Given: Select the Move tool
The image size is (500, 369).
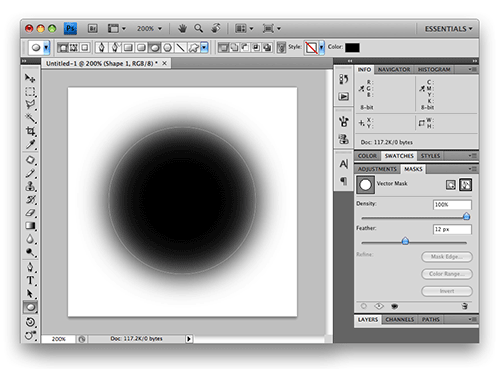Looking at the screenshot, I should coord(30,78).
